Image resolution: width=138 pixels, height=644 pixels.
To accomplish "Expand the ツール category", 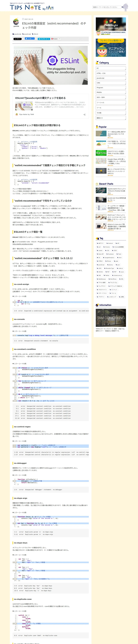I will tap(111, 108).
